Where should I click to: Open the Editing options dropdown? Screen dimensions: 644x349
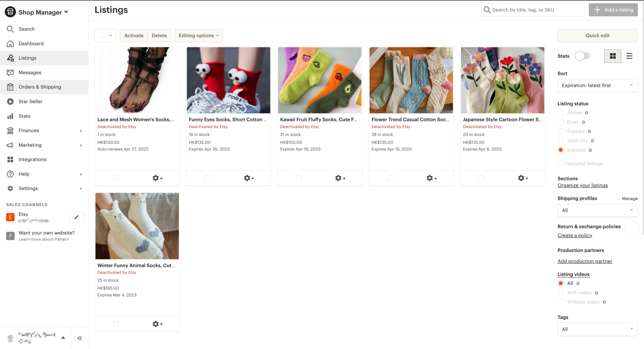198,35
